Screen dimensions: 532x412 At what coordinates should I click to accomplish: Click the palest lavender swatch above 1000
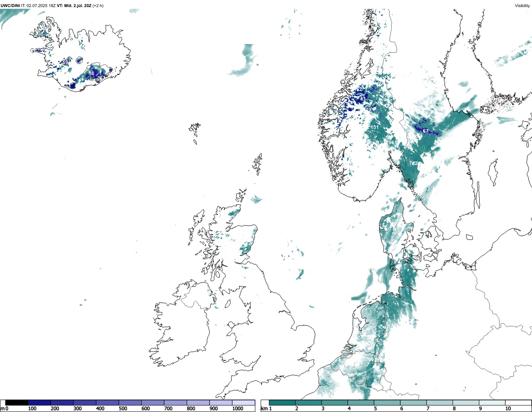(244, 402)
